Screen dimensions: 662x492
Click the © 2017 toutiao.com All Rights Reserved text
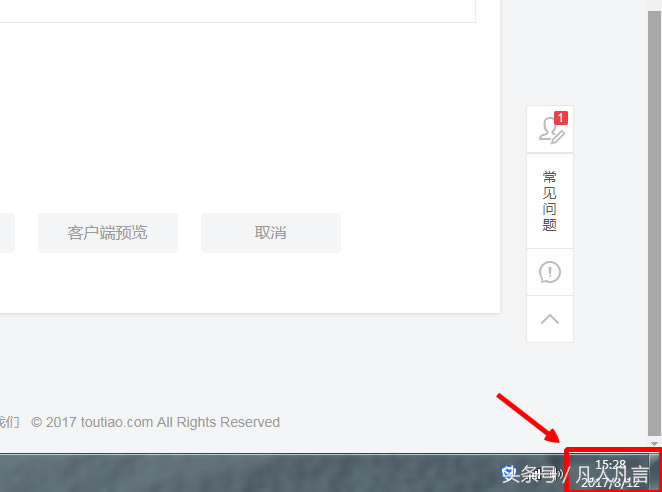(155, 422)
